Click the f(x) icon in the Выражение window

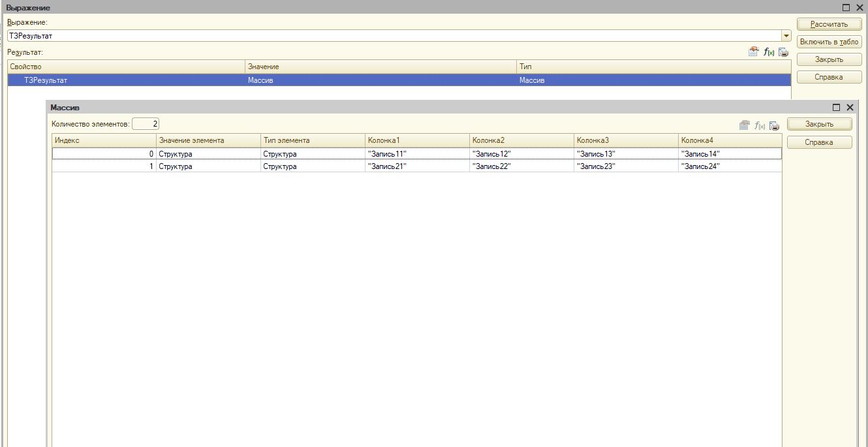click(768, 52)
